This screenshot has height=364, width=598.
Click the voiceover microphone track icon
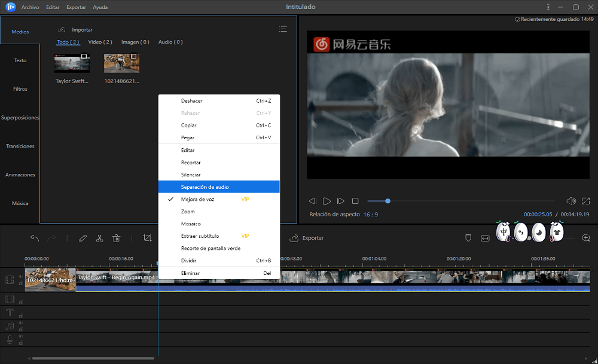[10, 339]
